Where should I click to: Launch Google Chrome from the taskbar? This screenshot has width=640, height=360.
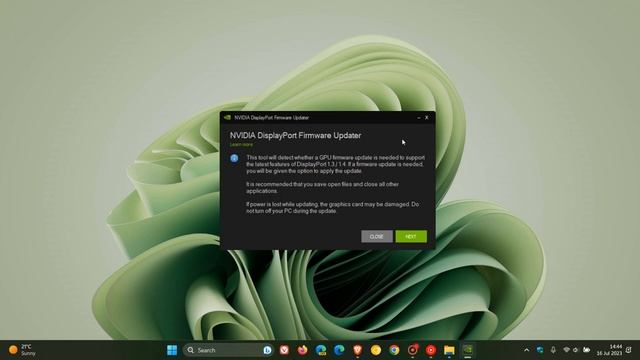tap(394, 350)
